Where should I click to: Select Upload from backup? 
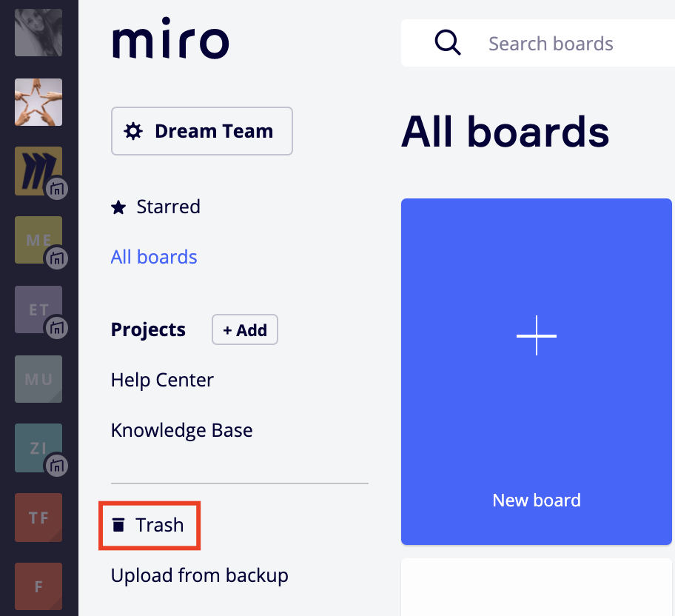click(x=199, y=575)
